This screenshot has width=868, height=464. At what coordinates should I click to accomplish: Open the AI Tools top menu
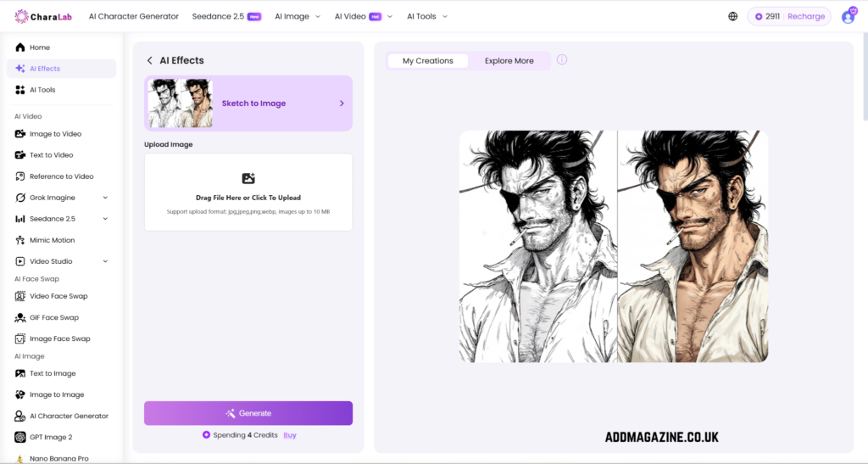(427, 17)
